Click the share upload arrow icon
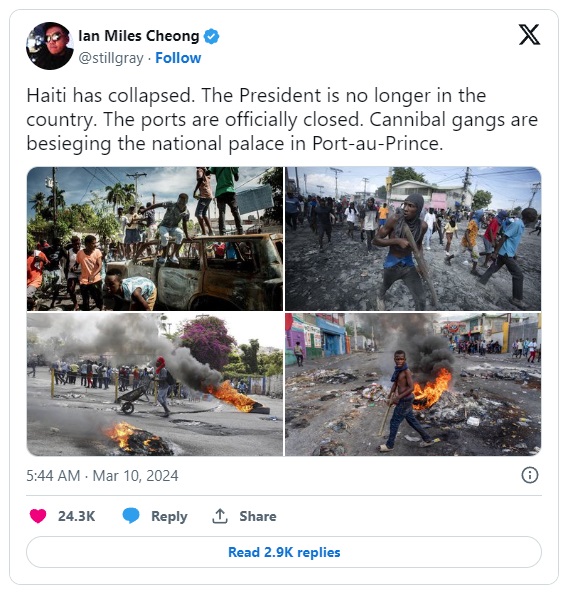 (x=220, y=516)
